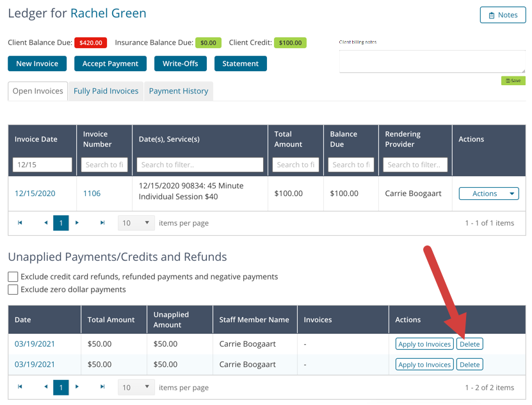This screenshot has height=405, width=532.
Task: Open the items per page dropdown for invoices
Action: pos(136,222)
